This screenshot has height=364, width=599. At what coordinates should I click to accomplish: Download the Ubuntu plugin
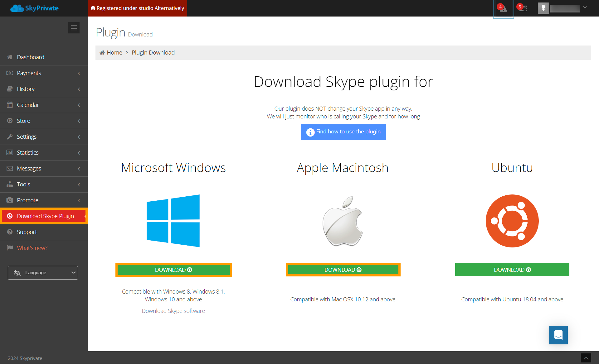tap(512, 270)
